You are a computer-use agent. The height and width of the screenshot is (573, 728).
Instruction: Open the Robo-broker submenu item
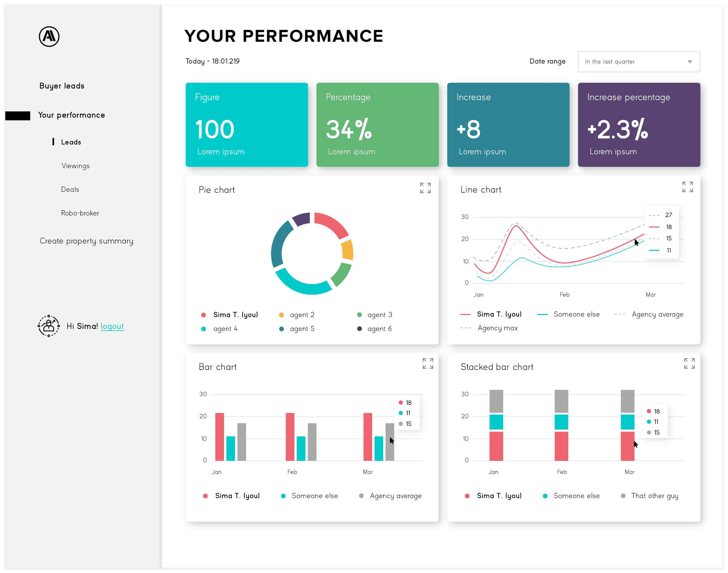click(x=80, y=213)
